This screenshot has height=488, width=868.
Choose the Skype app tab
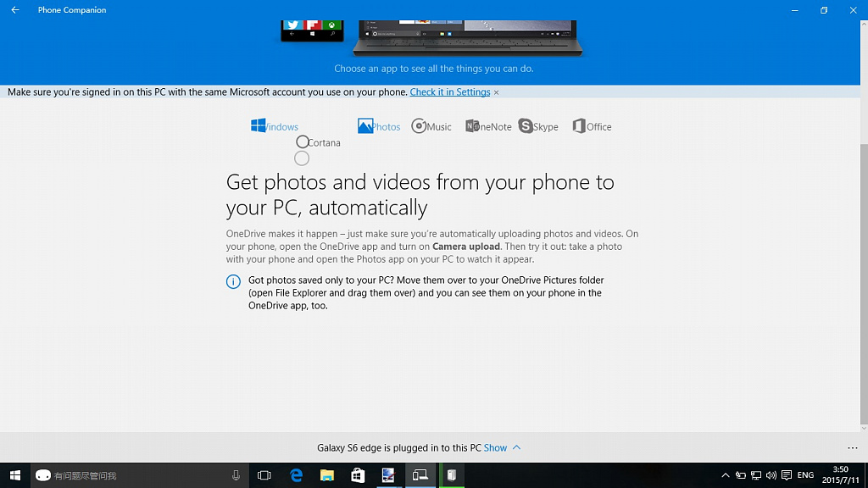(538, 126)
